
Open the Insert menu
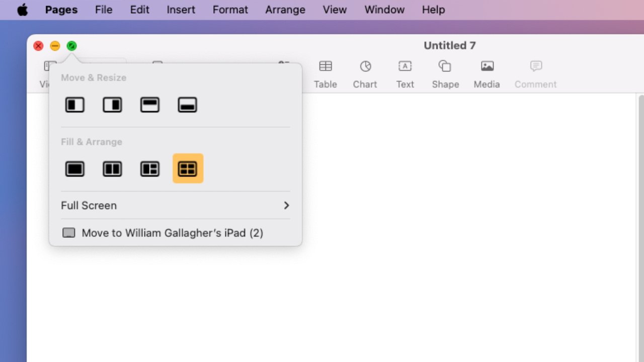181,10
